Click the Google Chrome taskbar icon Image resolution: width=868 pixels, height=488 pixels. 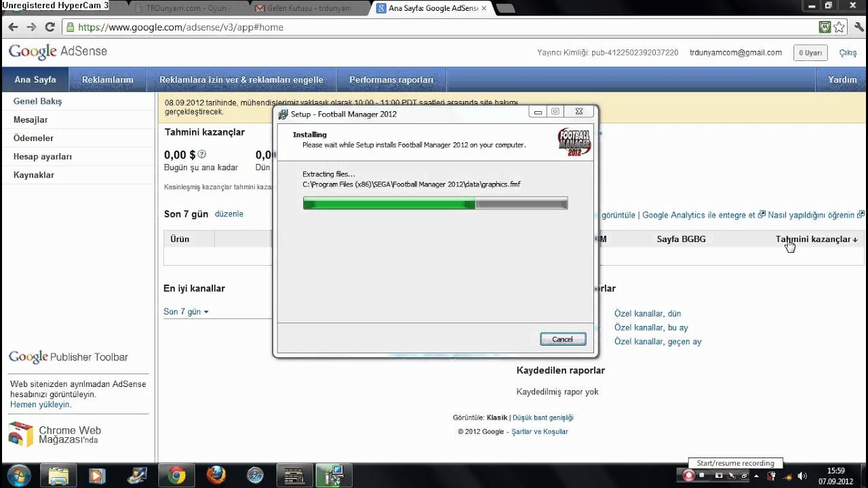[x=177, y=476]
